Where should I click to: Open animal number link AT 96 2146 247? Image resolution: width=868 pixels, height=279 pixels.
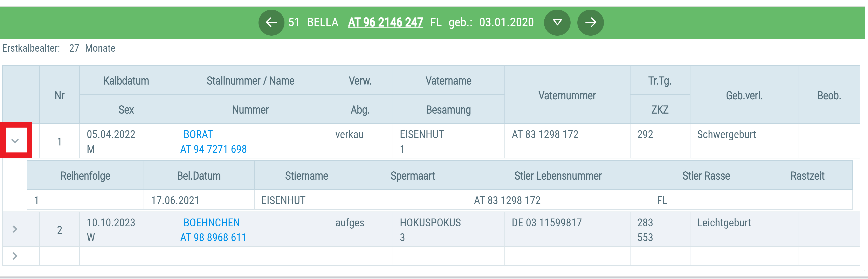point(385,22)
